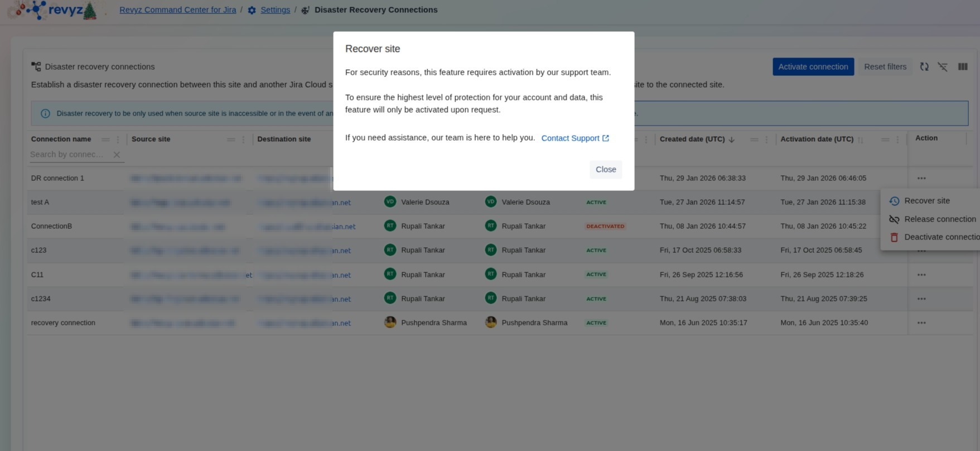Viewport: 980px width, 451px height.
Task: Expand actions for the recovery connection row
Action: [x=921, y=323]
